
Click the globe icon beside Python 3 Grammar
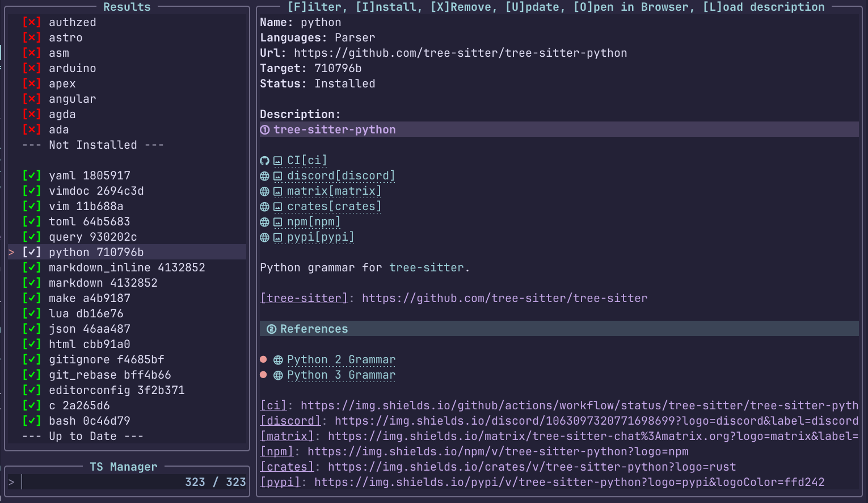(278, 375)
